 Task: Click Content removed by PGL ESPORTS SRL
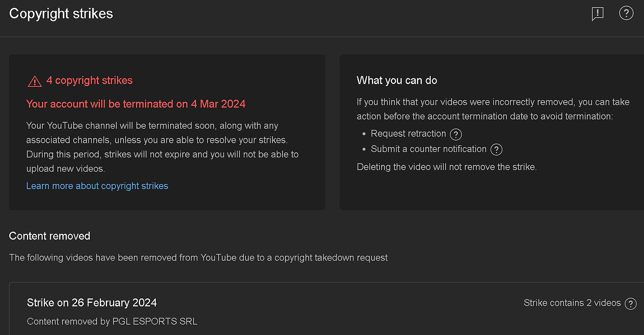click(112, 321)
